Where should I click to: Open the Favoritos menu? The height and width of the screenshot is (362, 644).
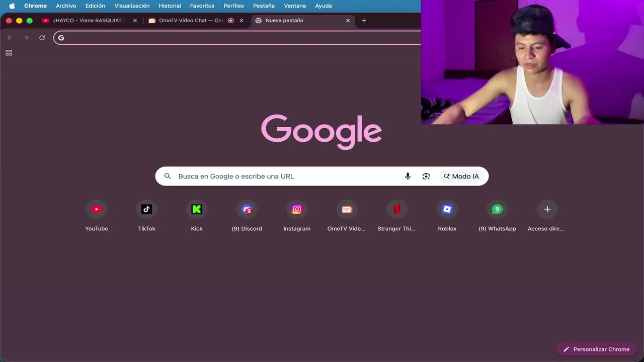coord(202,6)
